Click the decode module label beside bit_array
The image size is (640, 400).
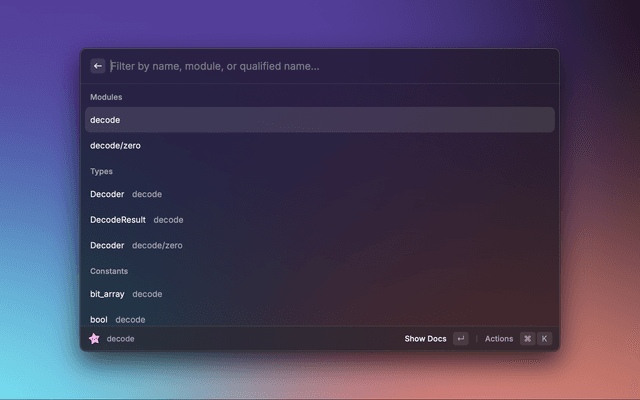click(147, 294)
